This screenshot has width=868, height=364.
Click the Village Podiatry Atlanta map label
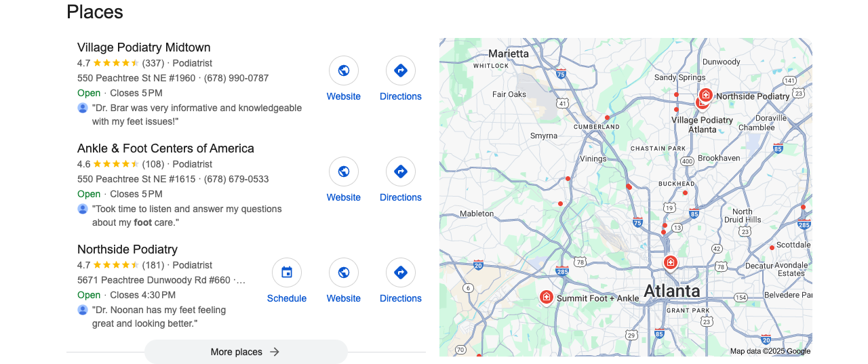click(703, 125)
